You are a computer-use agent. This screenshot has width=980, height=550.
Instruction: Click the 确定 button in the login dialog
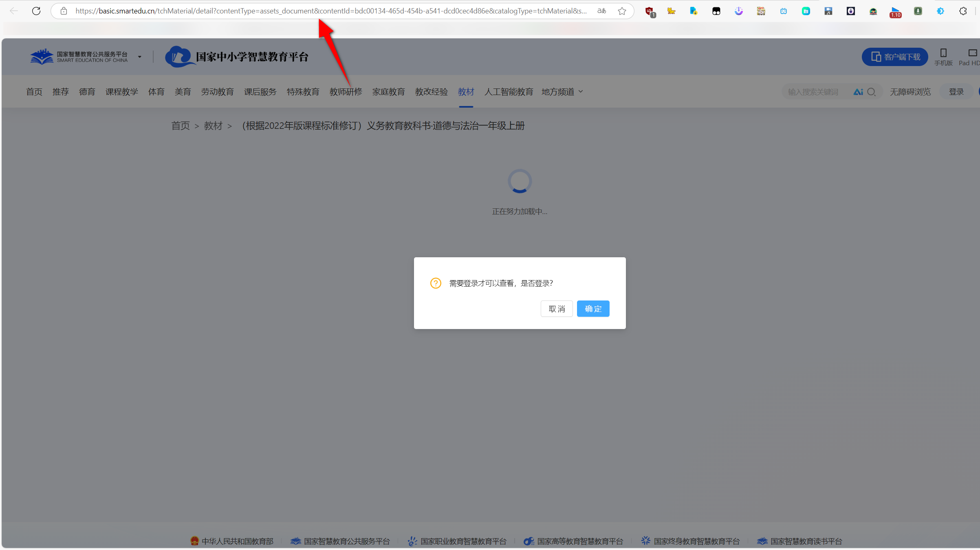pos(593,309)
